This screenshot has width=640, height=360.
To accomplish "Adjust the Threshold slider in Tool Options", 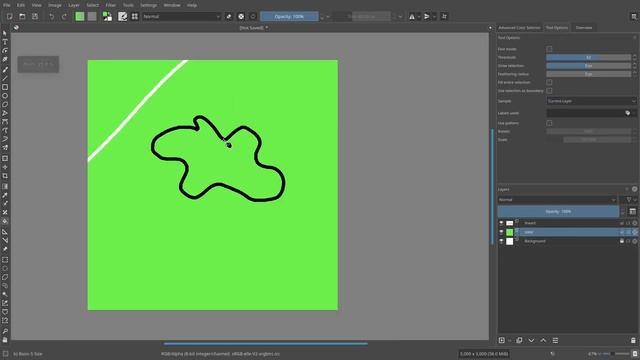I will tap(589, 58).
